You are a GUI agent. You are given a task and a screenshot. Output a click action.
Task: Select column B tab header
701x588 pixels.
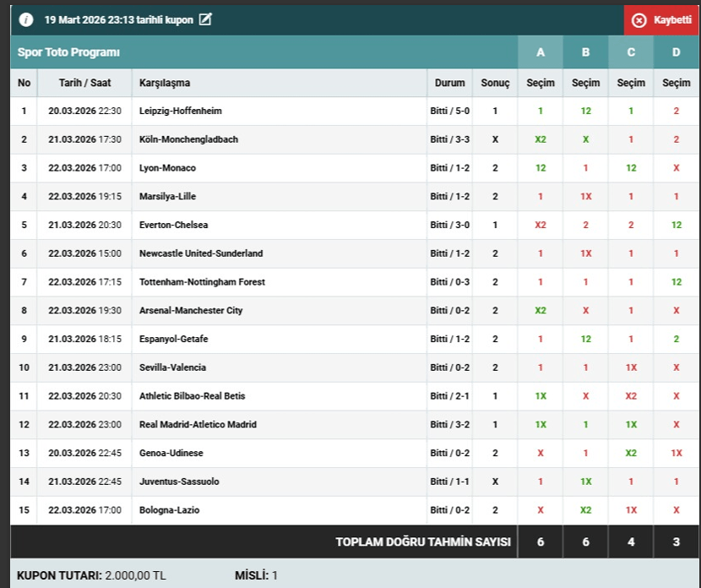point(585,52)
